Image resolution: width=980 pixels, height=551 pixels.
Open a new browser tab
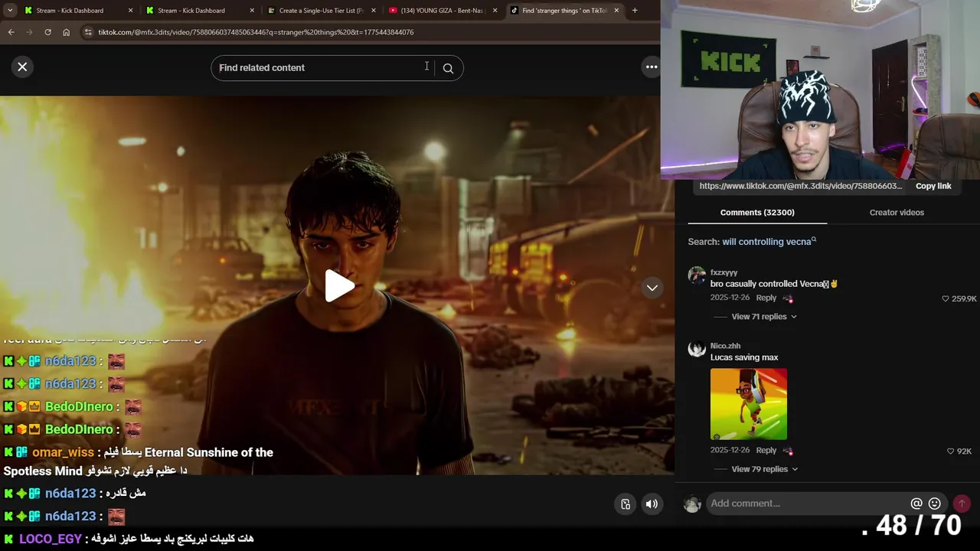coord(635,11)
